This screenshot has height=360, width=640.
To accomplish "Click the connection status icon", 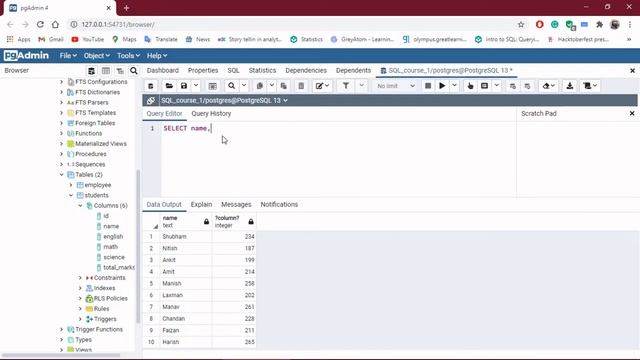I will (151, 100).
